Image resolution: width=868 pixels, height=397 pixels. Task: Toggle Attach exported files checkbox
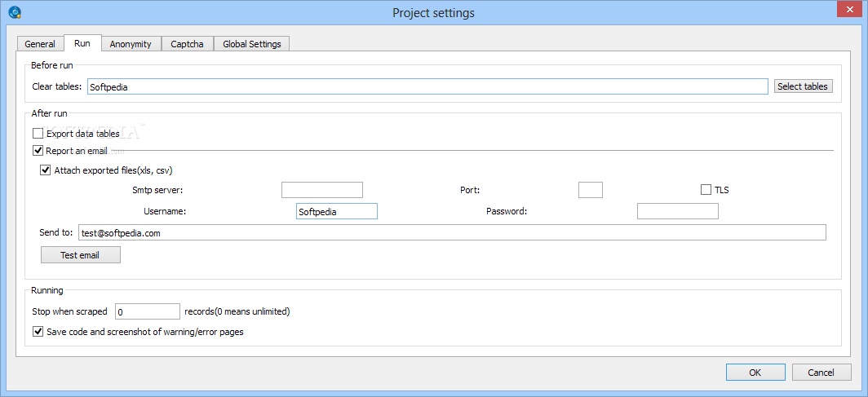[45, 170]
